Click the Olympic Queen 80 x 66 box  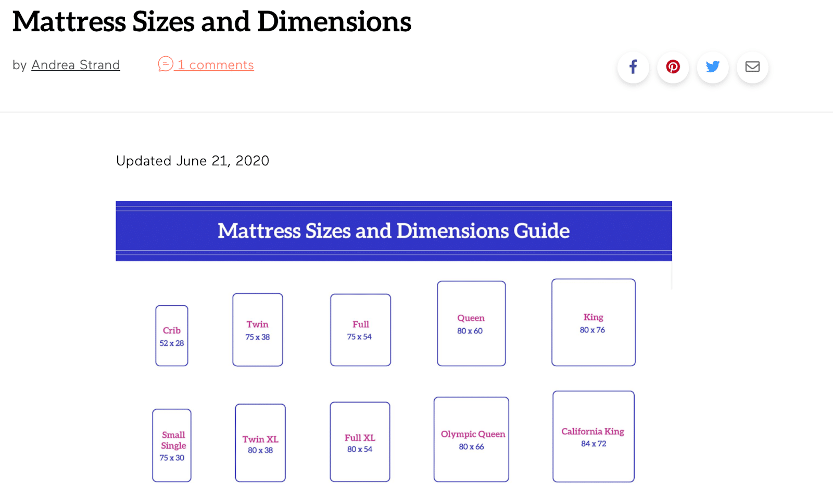(471, 440)
